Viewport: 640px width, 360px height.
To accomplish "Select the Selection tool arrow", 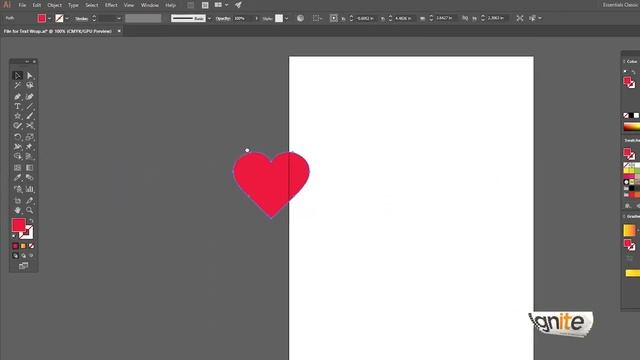I will 18,76.
